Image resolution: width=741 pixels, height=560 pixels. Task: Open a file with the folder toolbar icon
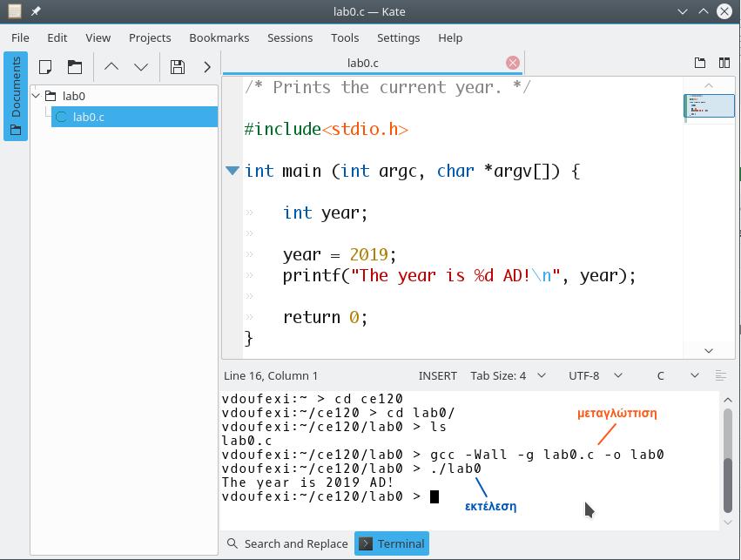75,67
